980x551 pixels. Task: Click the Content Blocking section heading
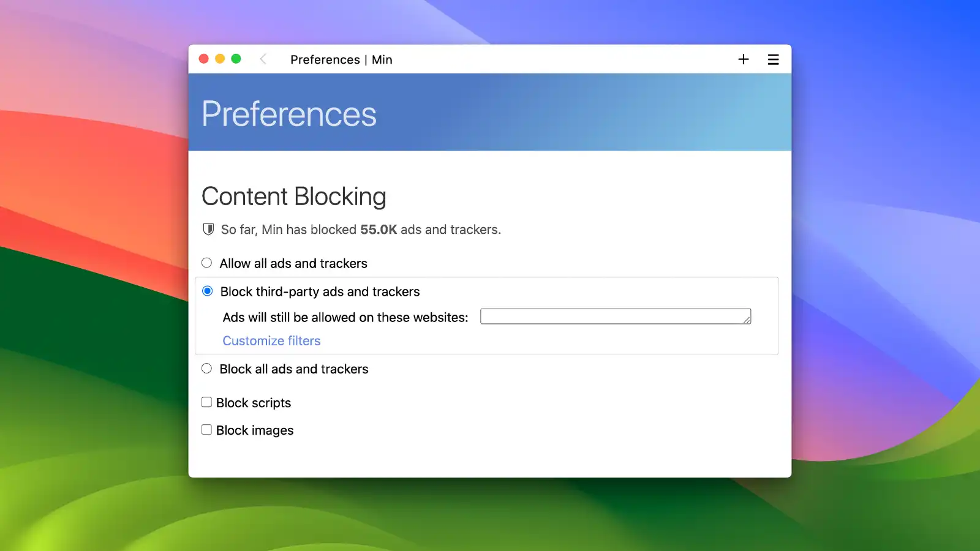pyautogui.click(x=294, y=196)
